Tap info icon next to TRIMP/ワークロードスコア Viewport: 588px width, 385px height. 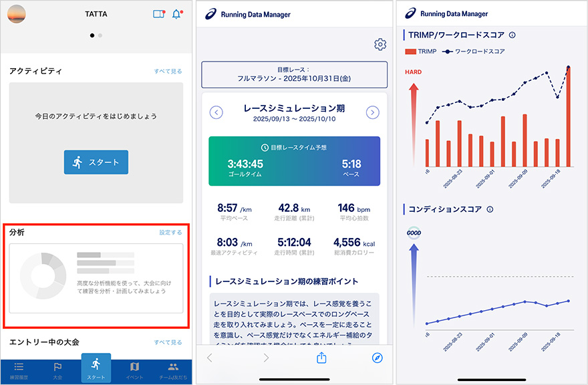pos(512,35)
